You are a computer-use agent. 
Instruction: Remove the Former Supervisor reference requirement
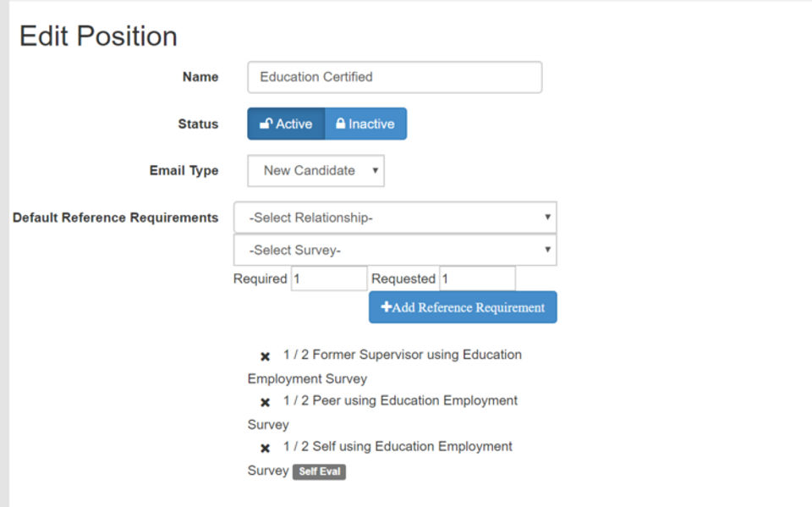265,356
